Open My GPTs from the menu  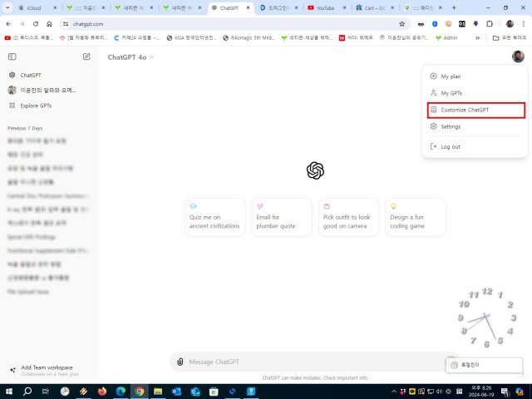pyautogui.click(x=475, y=93)
